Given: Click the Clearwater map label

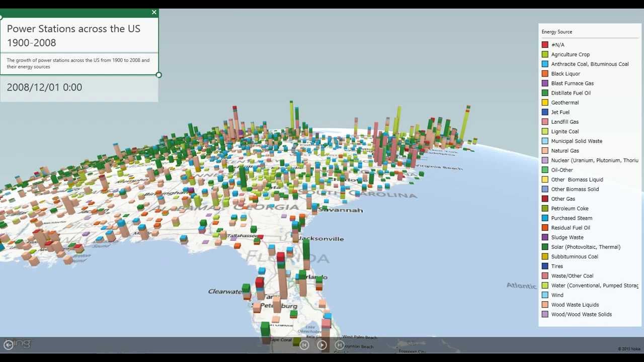Looking at the screenshot, I should point(225,292).
